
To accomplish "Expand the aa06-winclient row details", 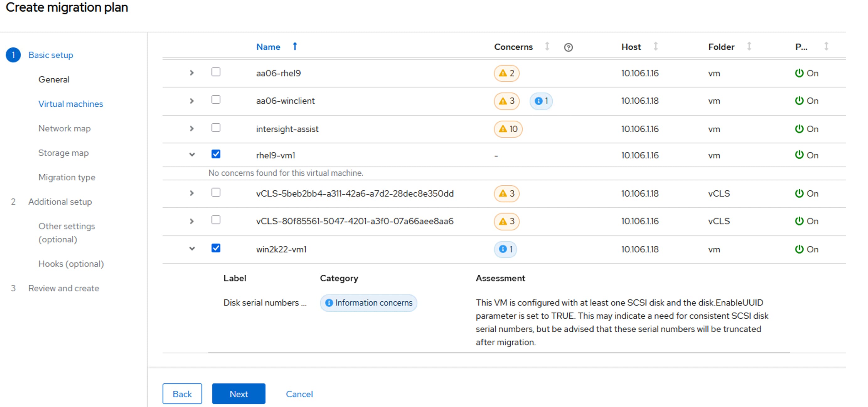I will 192,101.
